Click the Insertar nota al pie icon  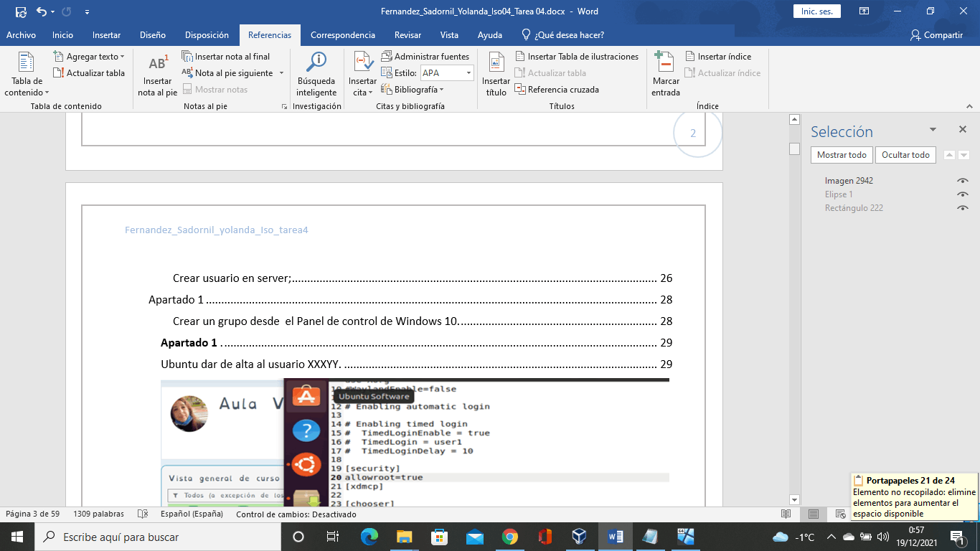157,75
